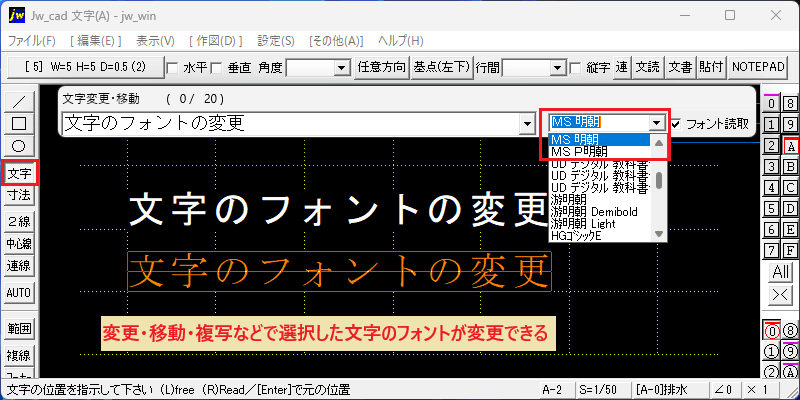
Task: Select square layer A
Action: (790, 146)
